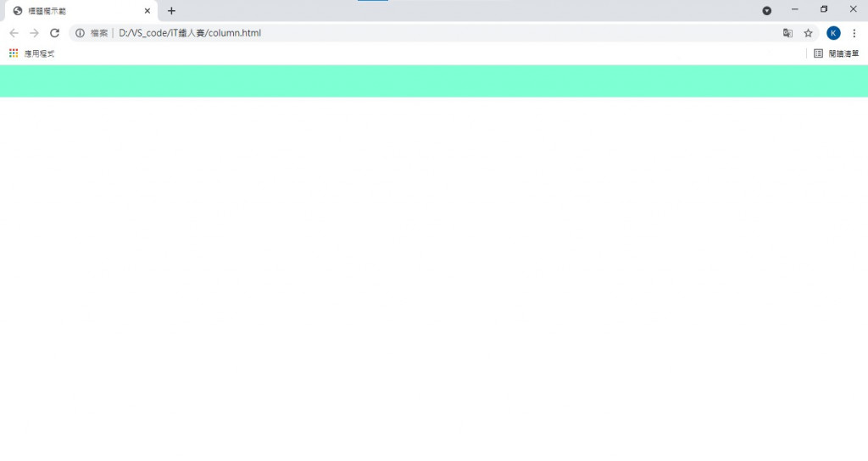Open a new tab with the plus button
The height and width of the screenshot is (461, 868).
pyautogui.click(x=171, y=10)
